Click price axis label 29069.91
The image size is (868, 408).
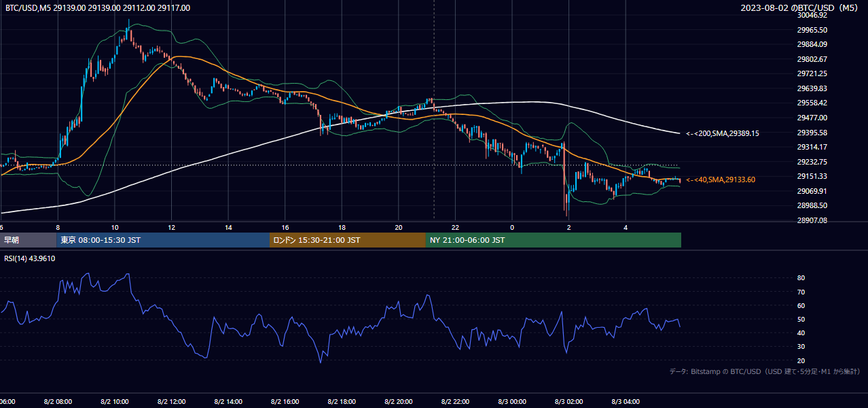pyautogui.click(x=812, y=191)
